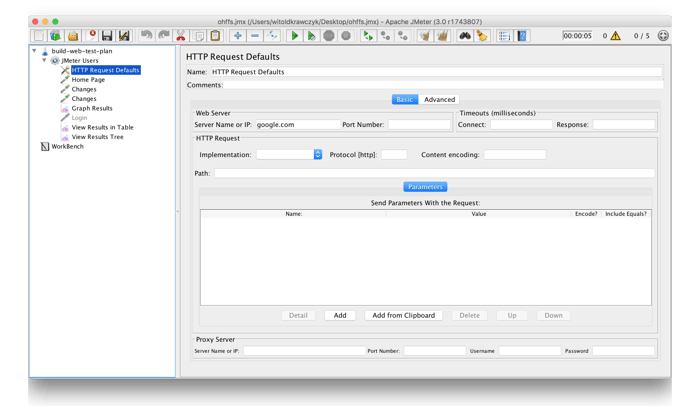Click the Open file folder icon
The height and width of the screenshot is (419, 700).
tap(73, 36)
